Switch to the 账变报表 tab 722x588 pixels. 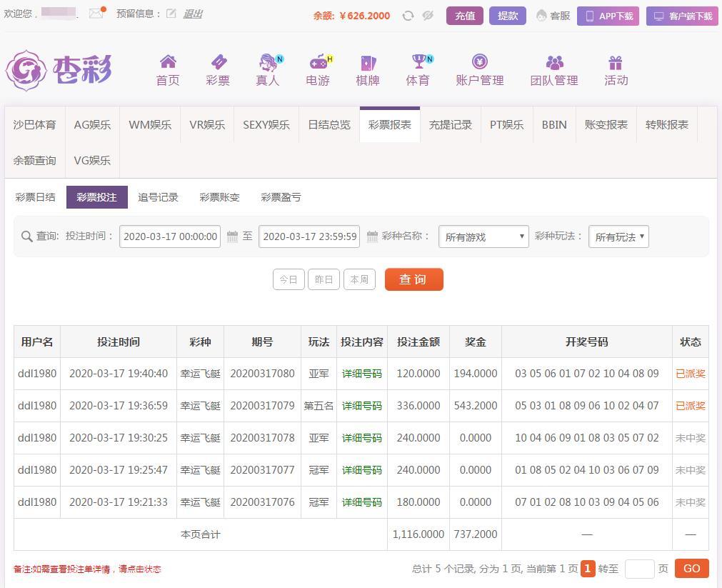[606, 124]
